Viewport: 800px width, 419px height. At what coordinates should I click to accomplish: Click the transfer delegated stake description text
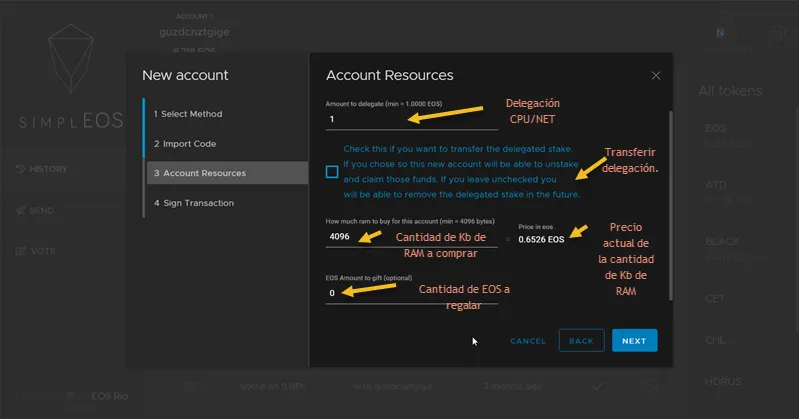(462, 171)
